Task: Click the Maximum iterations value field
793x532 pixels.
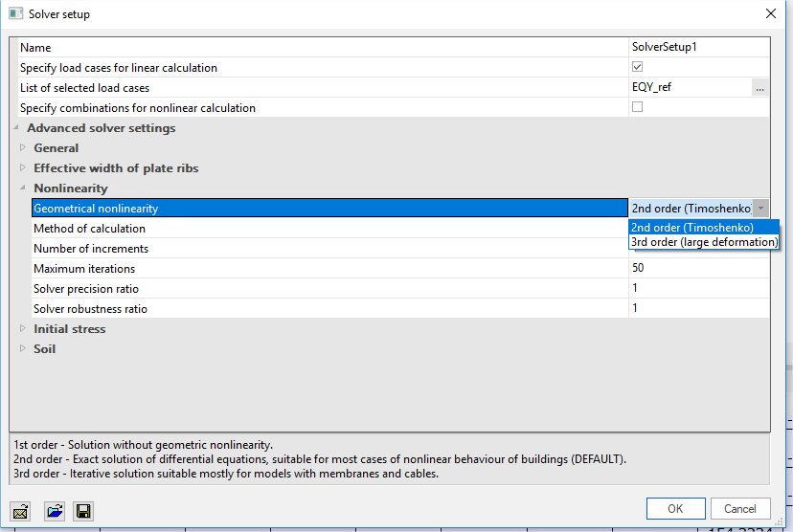Action: (698, 269)
